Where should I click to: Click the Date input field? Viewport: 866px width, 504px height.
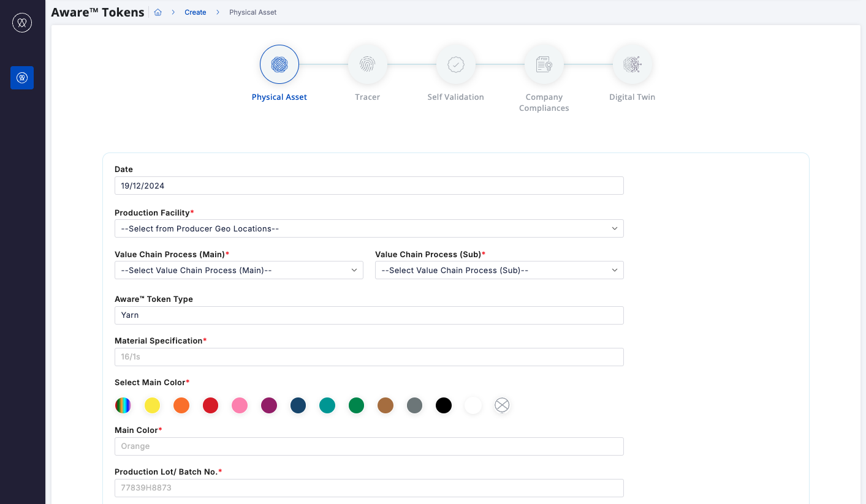368,186
